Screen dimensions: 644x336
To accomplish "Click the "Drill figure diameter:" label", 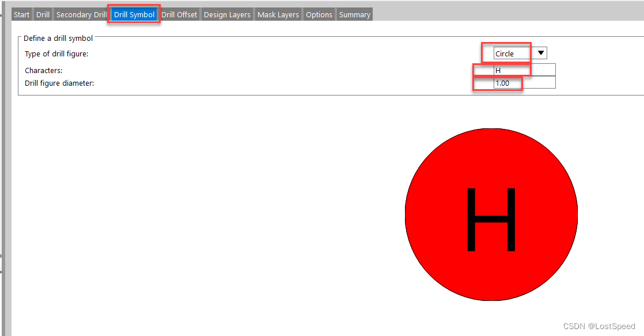I will tap(59, 83).
